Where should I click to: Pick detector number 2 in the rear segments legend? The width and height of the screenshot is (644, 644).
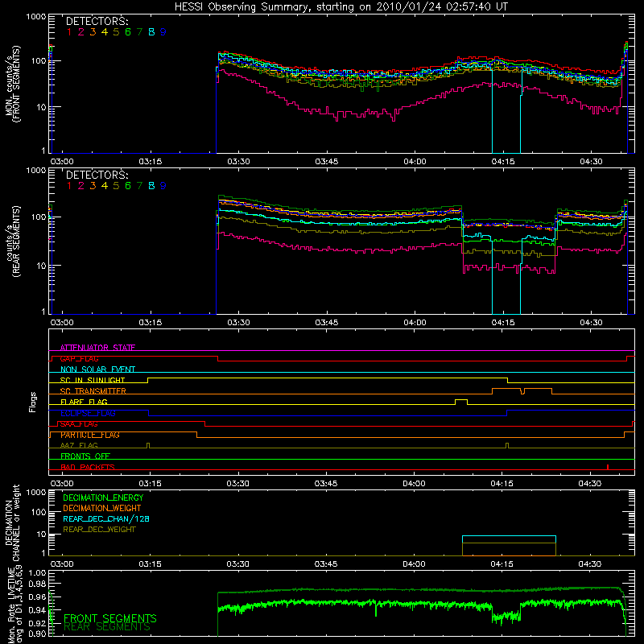coord(81,186)
